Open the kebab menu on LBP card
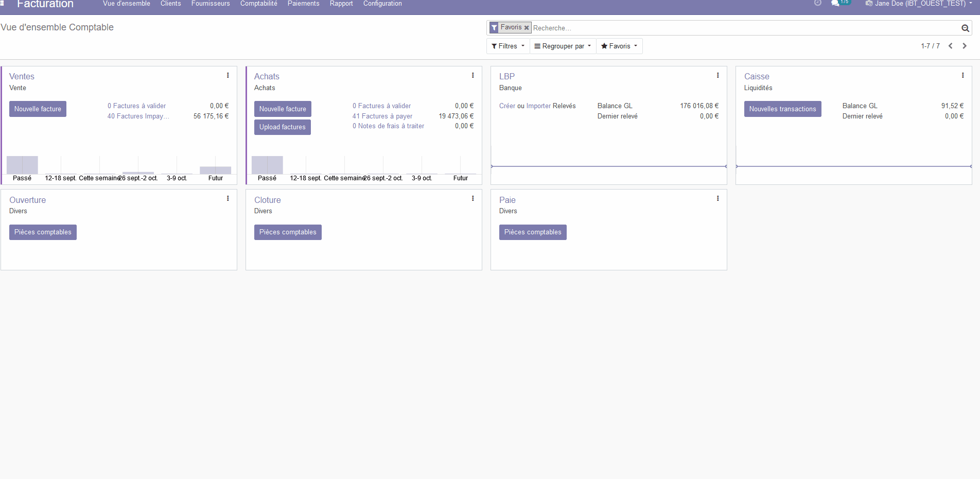Screen dimensions: 980x479 pyautogui.click(x=718, y=75)
